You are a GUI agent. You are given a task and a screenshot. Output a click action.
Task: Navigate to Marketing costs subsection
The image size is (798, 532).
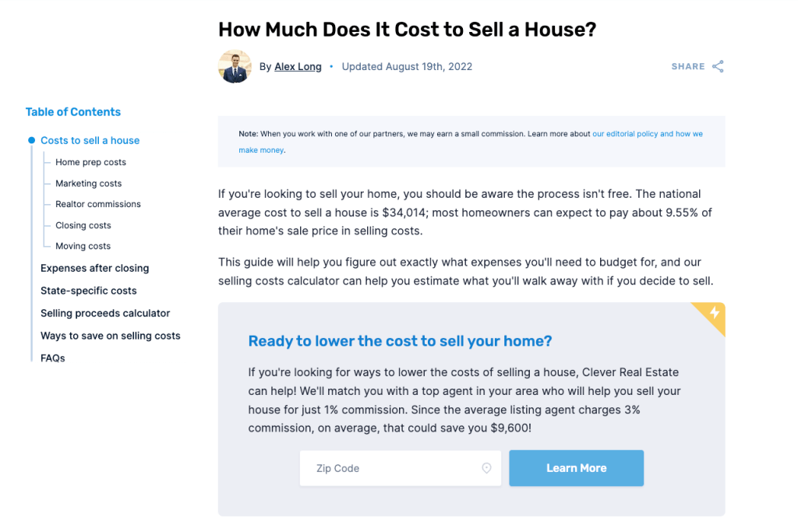[x=88, y=183]
